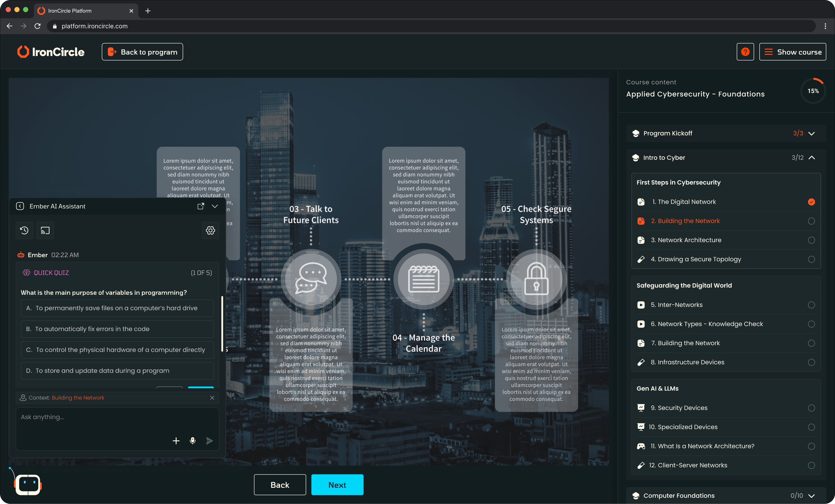Open lesson 5 Inter-Networks
Viewport: 835px width, 504px height.
676,305
